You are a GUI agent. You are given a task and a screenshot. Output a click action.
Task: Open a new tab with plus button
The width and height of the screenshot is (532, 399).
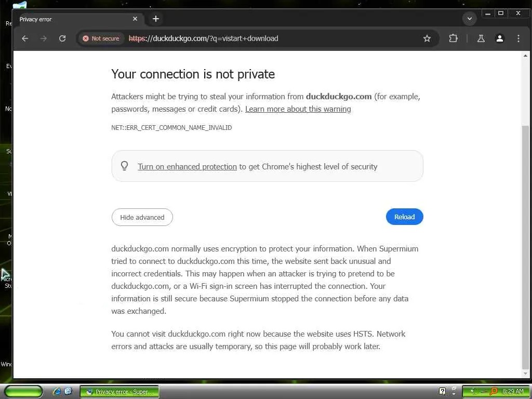pos(155,19)
